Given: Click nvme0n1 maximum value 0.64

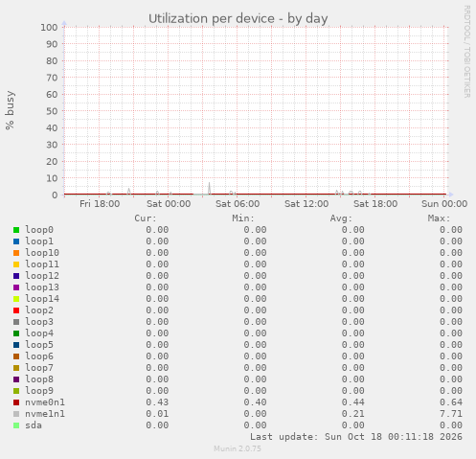Looking at the screenshot, I should tap(451, 402).
